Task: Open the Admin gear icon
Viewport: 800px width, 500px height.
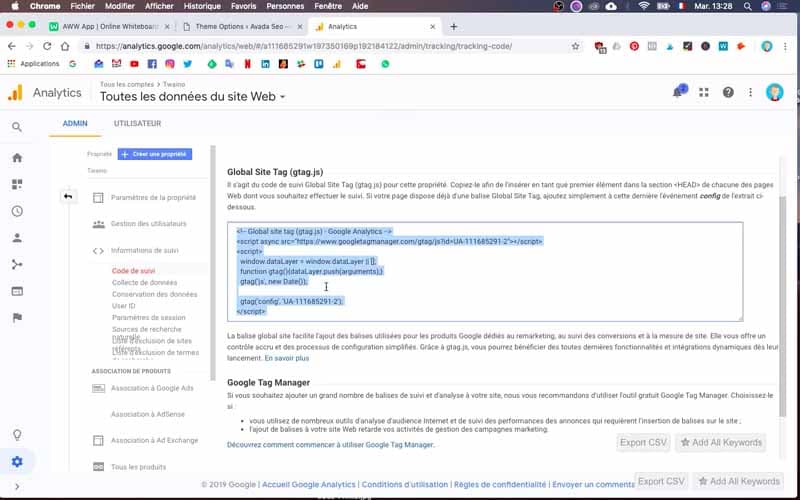Action: click(x=17, y=462)
